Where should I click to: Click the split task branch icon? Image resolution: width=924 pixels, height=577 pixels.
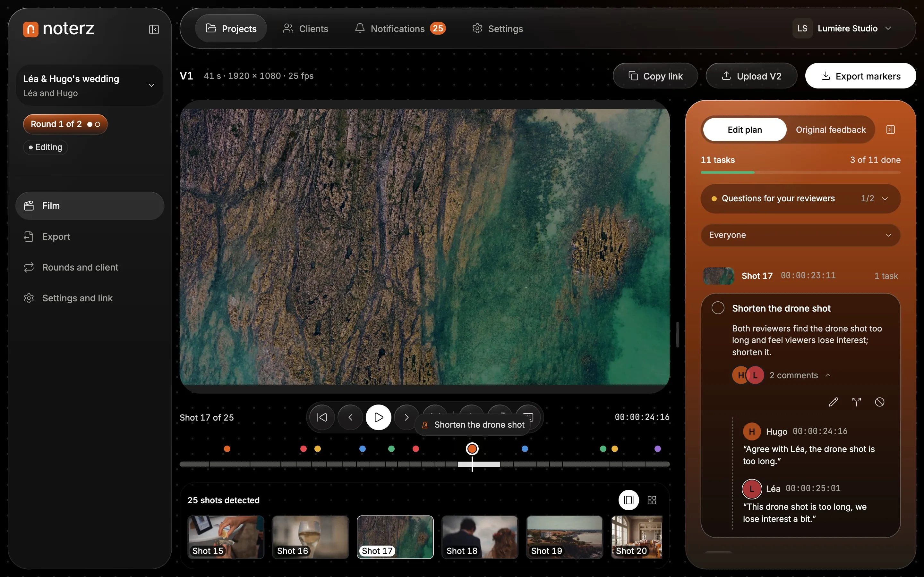point(856,402)
